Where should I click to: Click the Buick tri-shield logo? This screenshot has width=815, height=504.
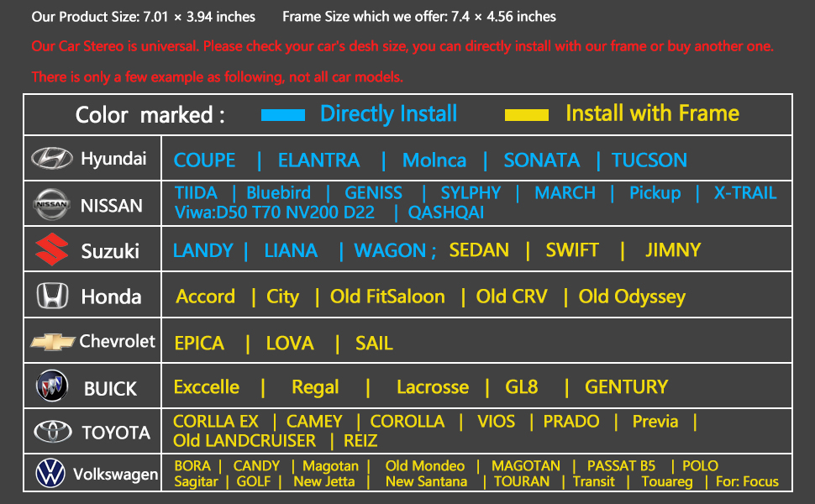(x=51, y=387)
